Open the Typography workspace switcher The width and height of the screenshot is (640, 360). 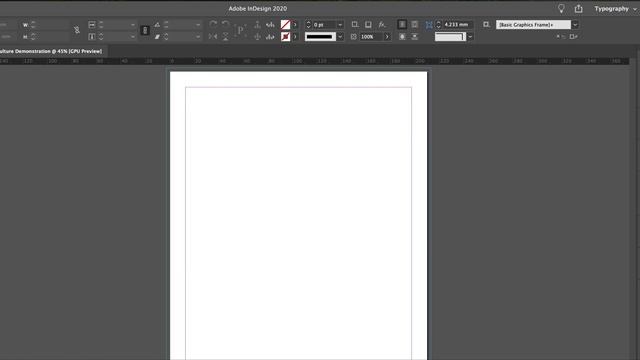615,9
